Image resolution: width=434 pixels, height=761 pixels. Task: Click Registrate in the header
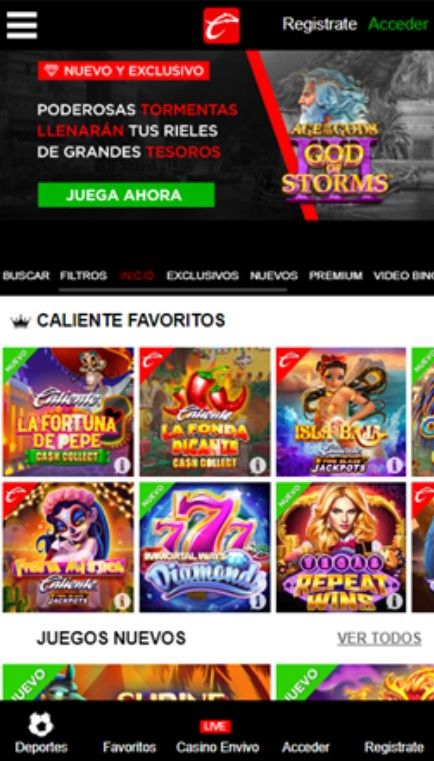[319, 24]
